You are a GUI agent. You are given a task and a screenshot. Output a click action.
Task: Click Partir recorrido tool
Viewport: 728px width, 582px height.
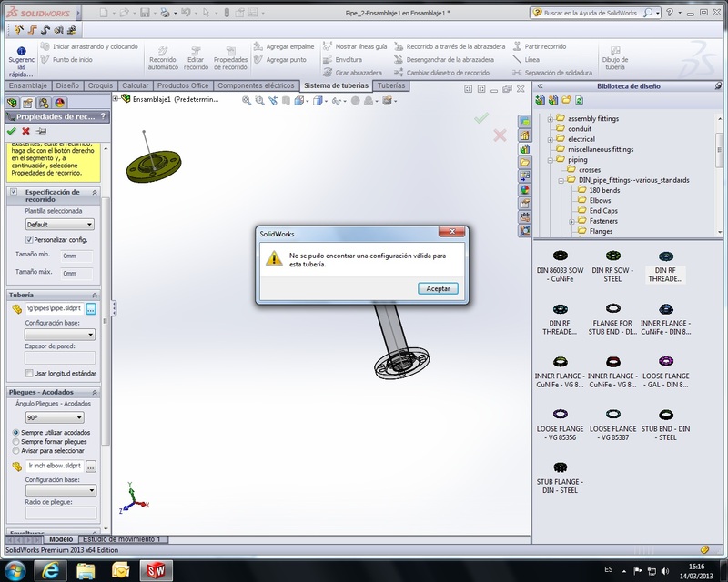(540, 46)
